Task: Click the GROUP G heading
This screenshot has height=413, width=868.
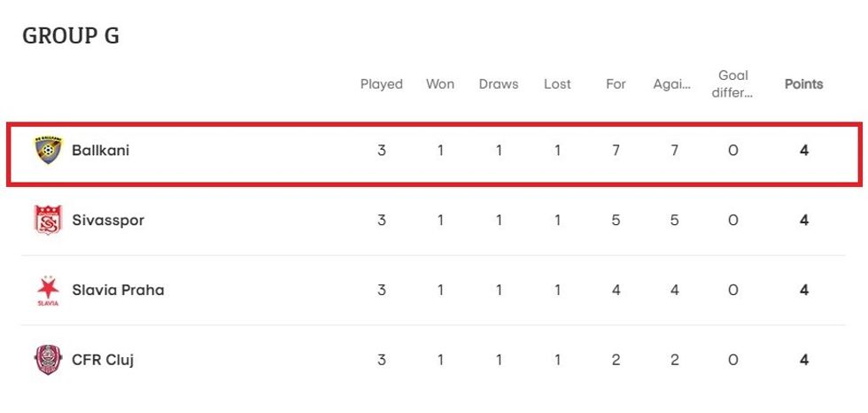Action: [71, 35]
